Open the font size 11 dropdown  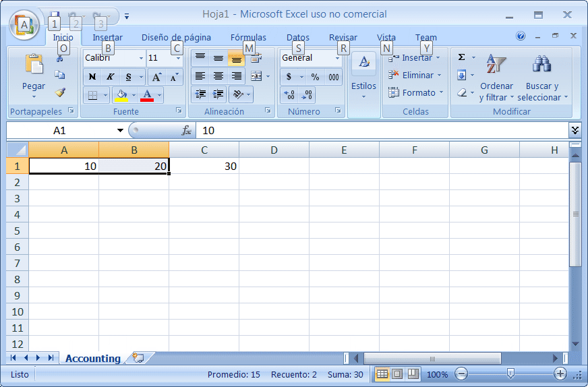179,58
